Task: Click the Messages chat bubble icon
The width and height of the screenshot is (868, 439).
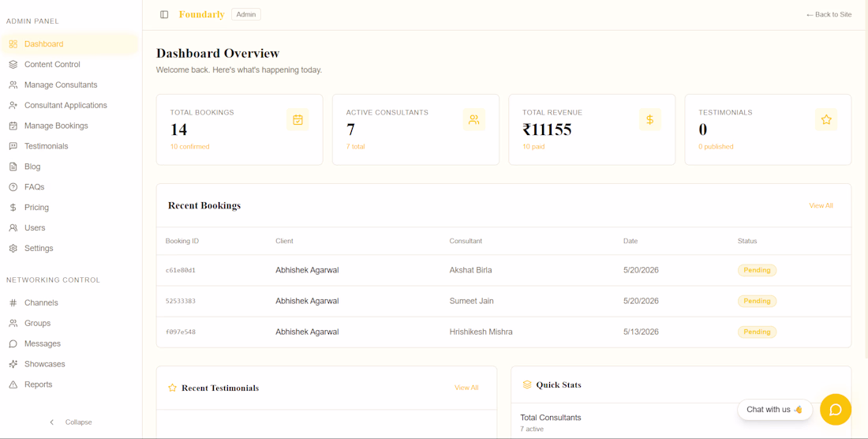Action: (13, 343)
